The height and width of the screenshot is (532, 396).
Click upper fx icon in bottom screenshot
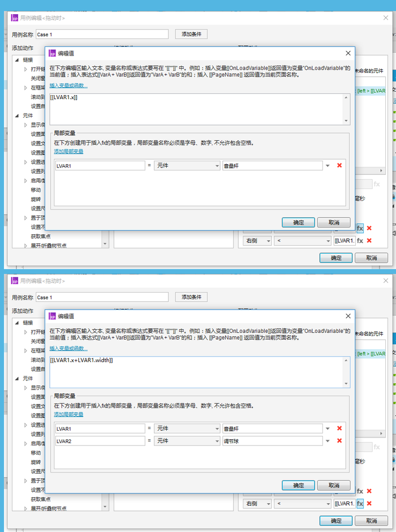360,491
